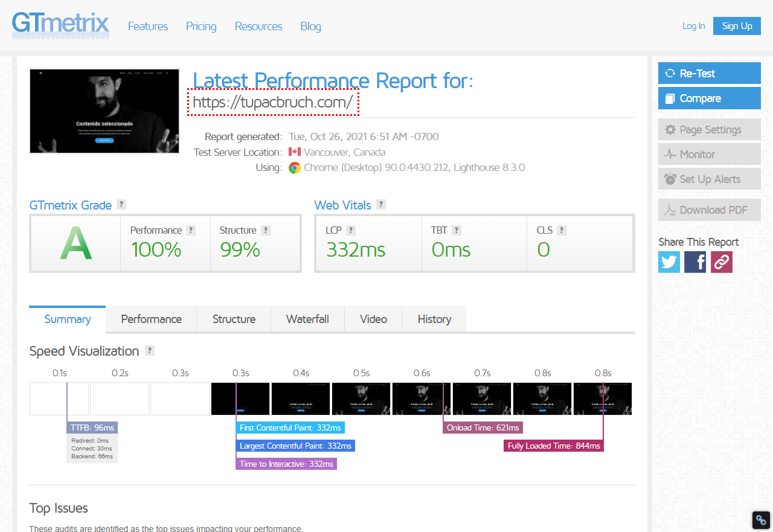Share report on Twitter icon
This screenshot has height=532, width=773.
pos(669,261)
